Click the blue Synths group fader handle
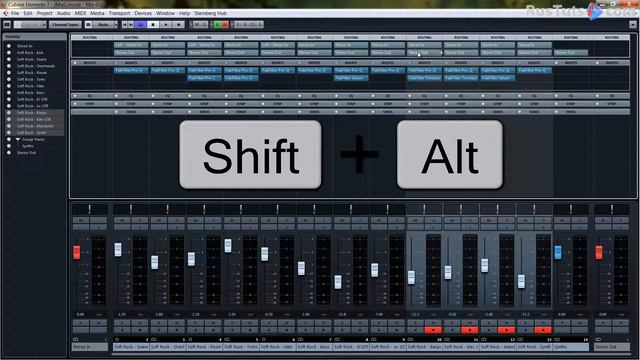The image size is (640, 360). 558,252
